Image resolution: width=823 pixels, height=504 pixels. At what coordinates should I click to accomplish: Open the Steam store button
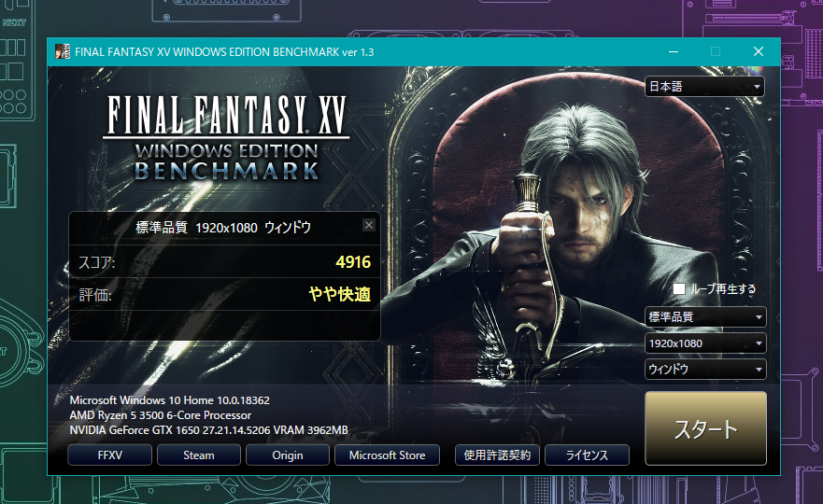[198, 455]
